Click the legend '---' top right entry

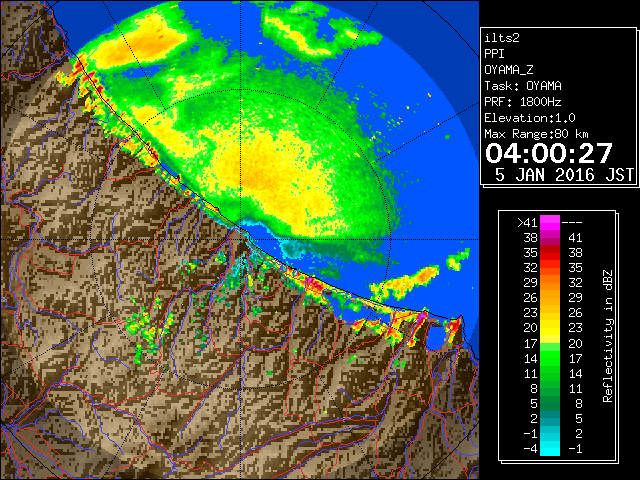[572, 223]
